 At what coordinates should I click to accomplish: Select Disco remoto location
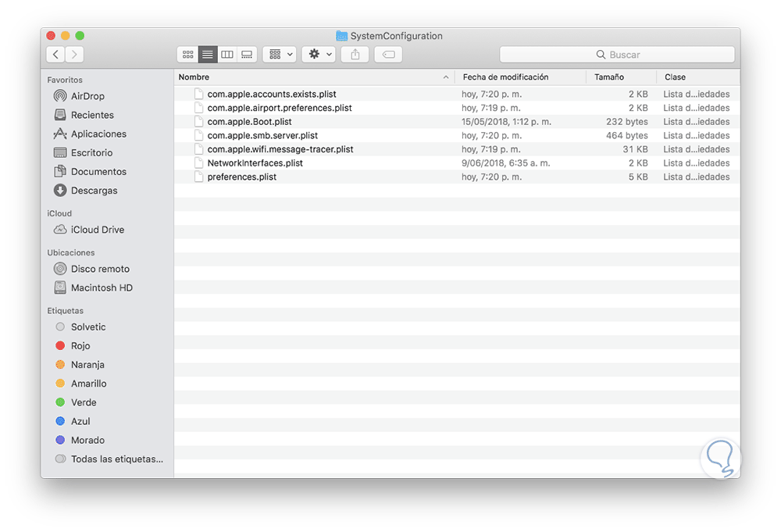[108, 269]
